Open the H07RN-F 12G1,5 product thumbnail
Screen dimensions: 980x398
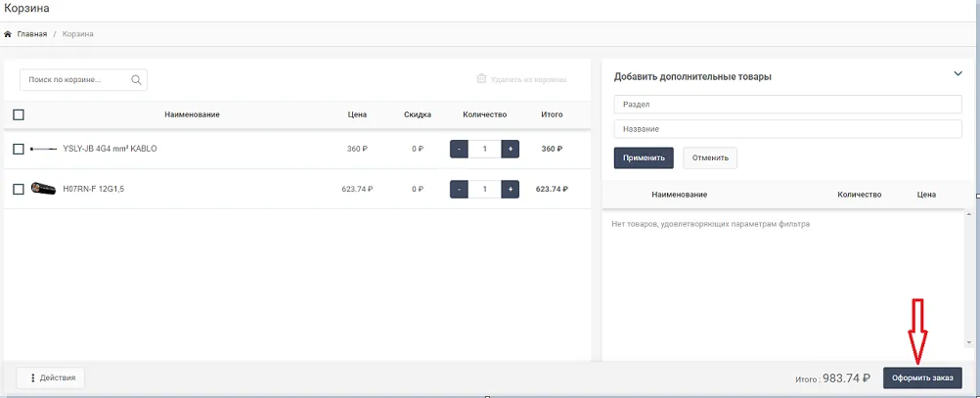pos(43,189)
